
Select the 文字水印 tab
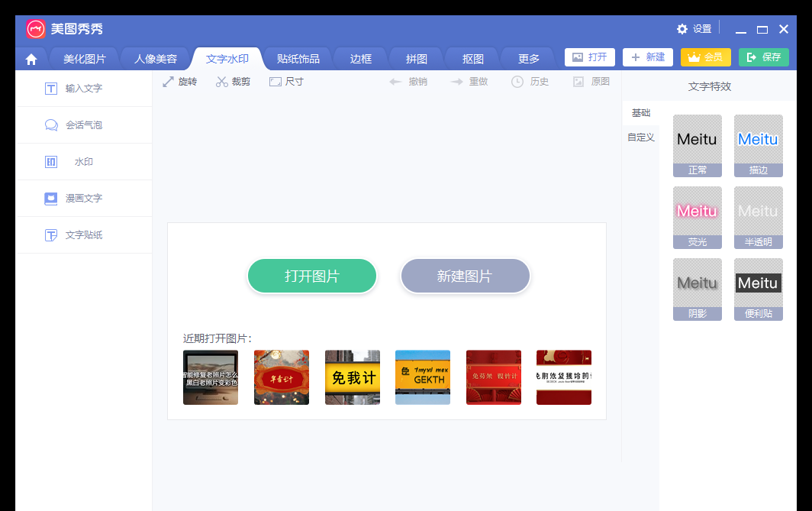227,59
